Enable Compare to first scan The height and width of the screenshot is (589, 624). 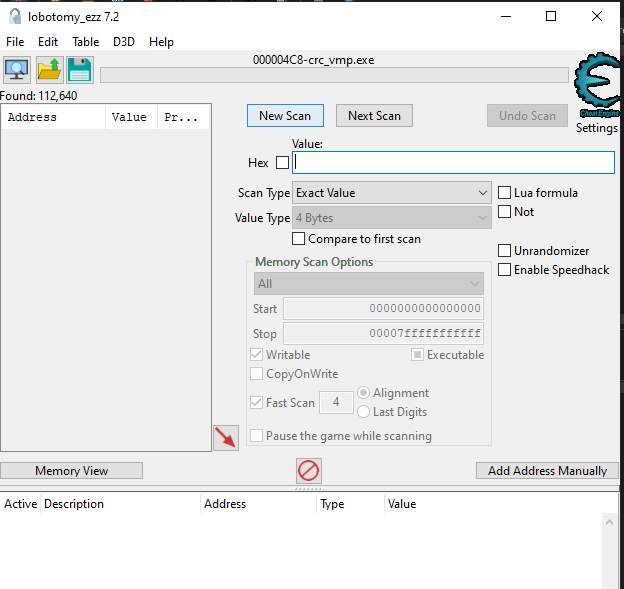click(x=298, y=239)
